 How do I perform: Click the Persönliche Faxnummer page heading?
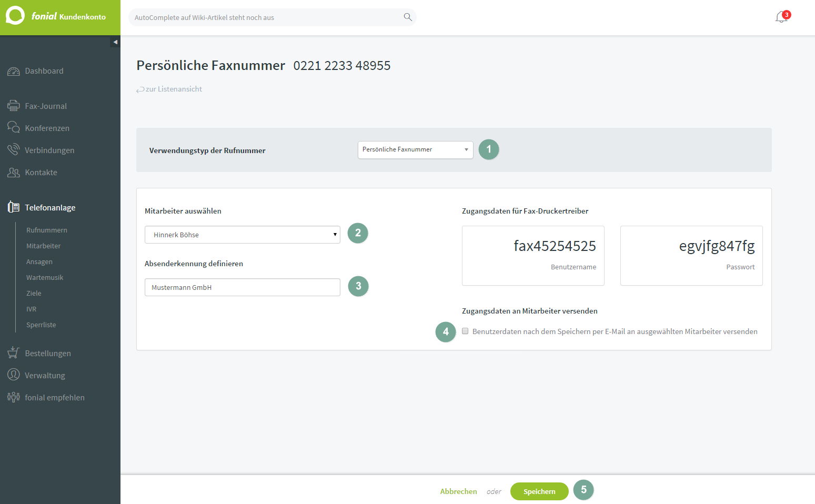[210, 66]
